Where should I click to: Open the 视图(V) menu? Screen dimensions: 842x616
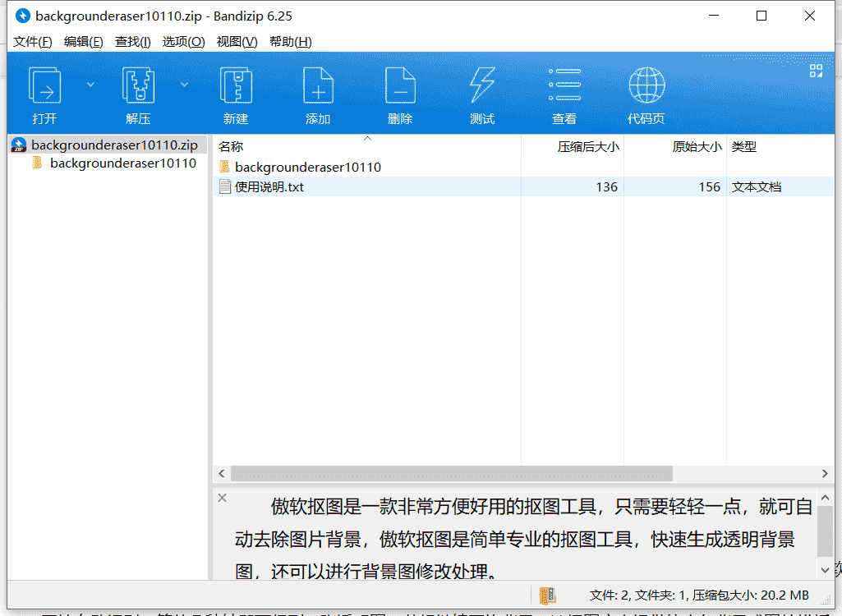[x=237, y=41]
